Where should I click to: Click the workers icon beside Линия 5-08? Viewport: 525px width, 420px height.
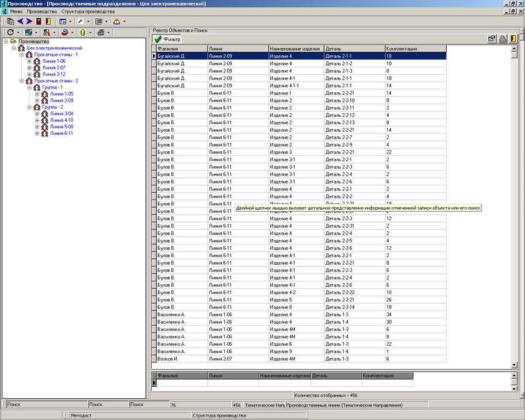pos(45,127)
